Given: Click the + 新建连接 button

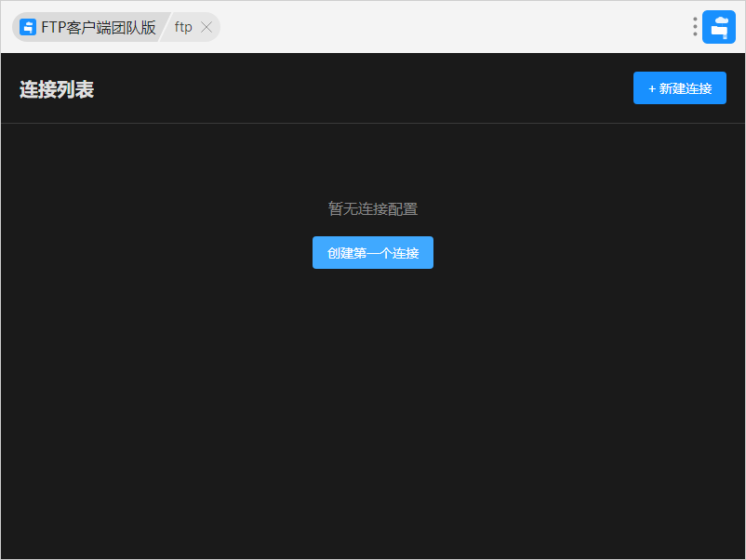Looking at the screenshot, I should click(x=679, y=88).
